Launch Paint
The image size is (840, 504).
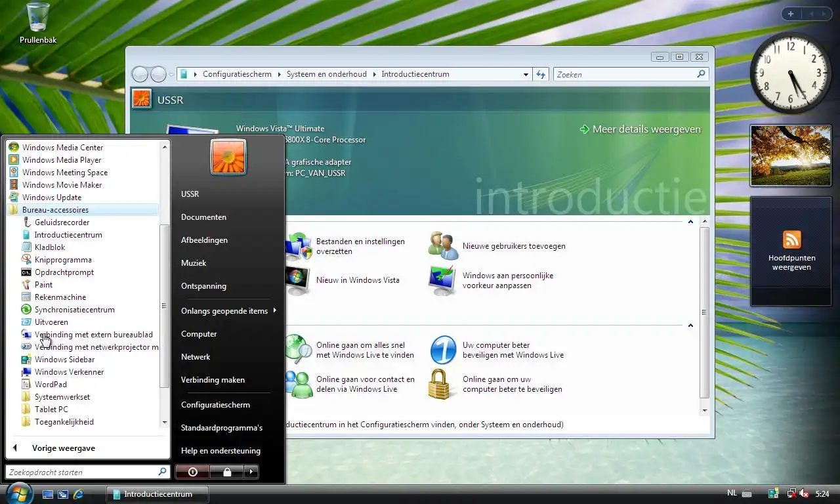(37, 285)
